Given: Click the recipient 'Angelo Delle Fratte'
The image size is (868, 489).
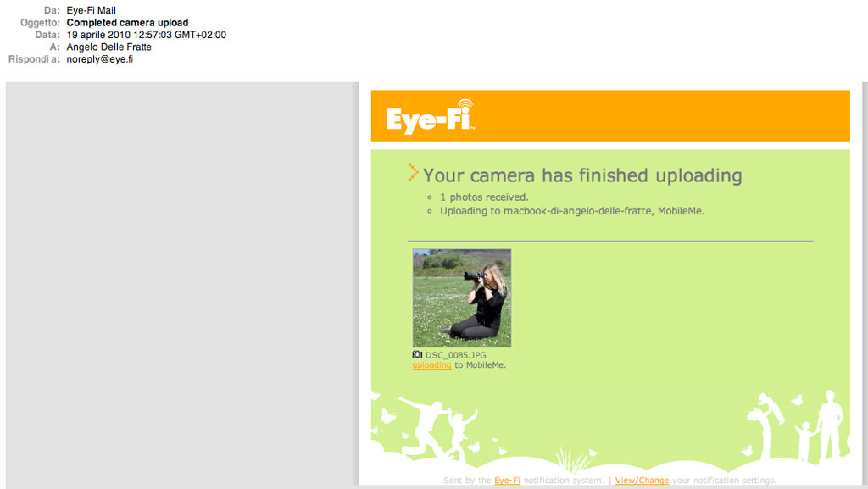Looking at the screenshot, I should click(109, 47).
